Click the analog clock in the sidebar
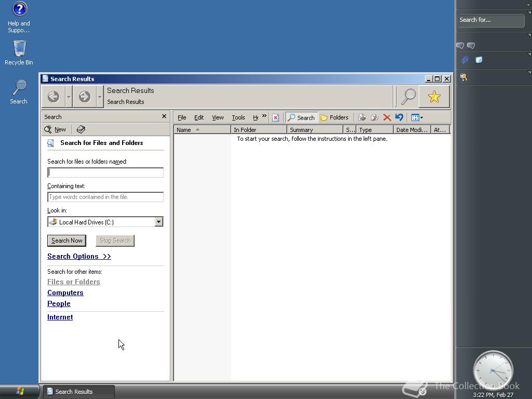 coord(493,370)
